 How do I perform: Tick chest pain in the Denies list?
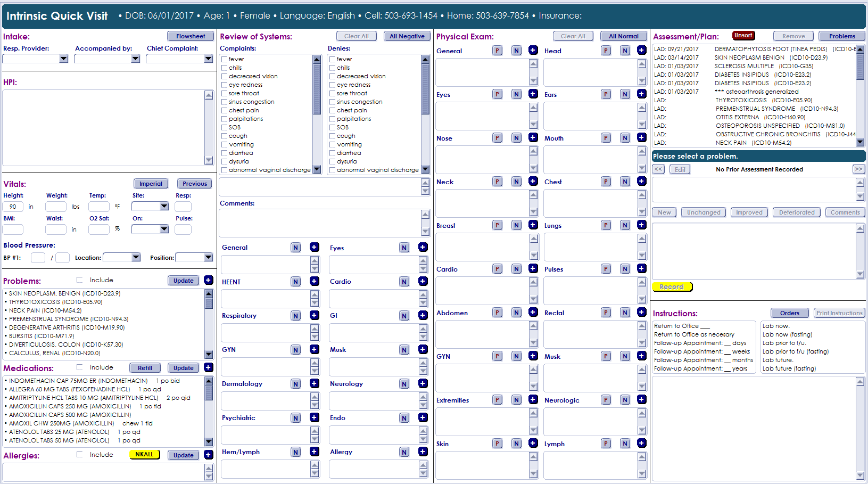pos(333,111)
